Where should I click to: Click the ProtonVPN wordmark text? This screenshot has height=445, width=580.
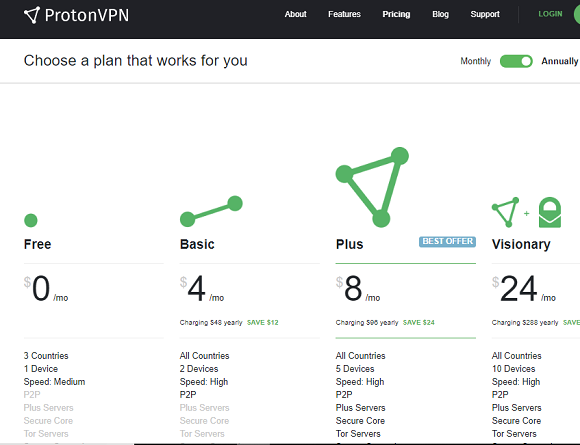87,16
